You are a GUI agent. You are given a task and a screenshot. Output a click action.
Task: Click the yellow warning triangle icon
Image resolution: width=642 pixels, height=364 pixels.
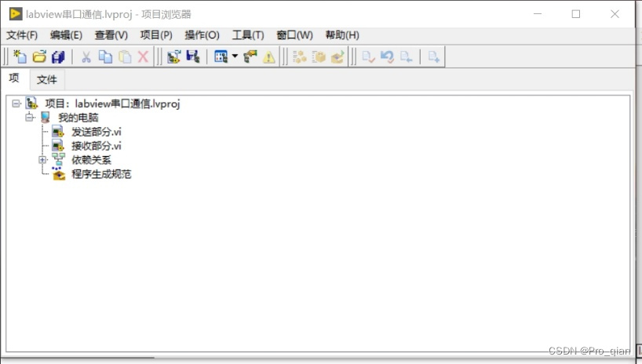tap(269, 56)
